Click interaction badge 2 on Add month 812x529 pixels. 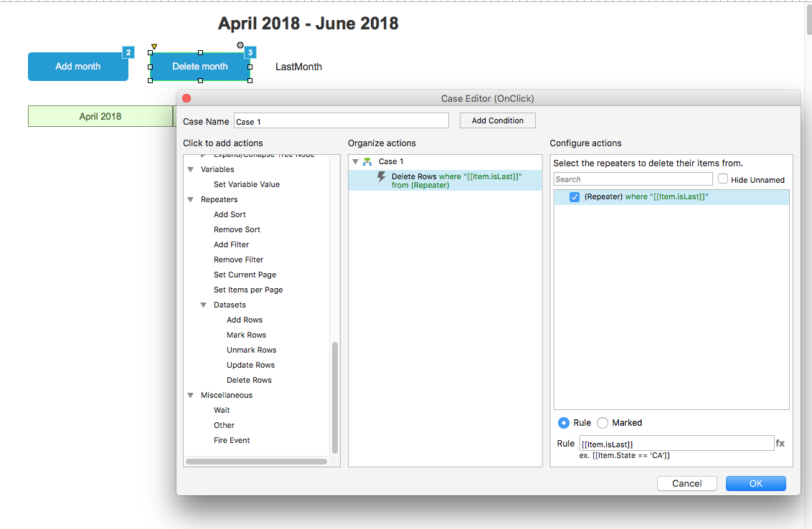click(x=128, y=52)
